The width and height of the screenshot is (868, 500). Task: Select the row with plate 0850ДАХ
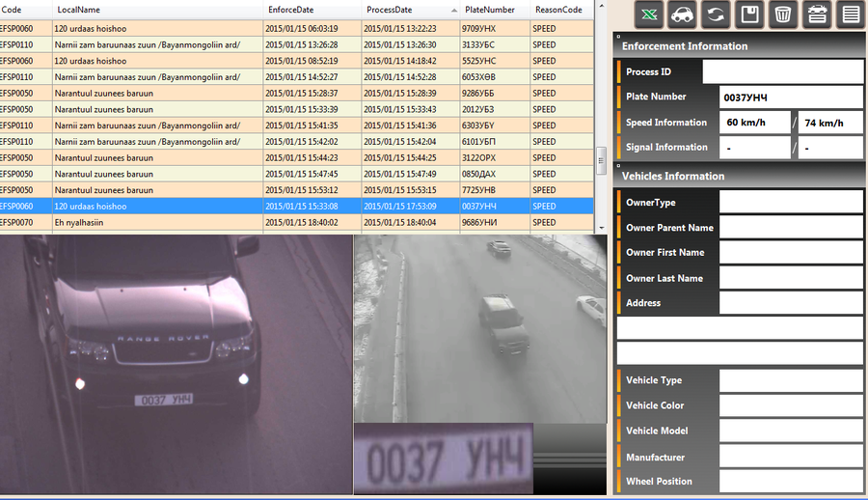tap(296, 174)
